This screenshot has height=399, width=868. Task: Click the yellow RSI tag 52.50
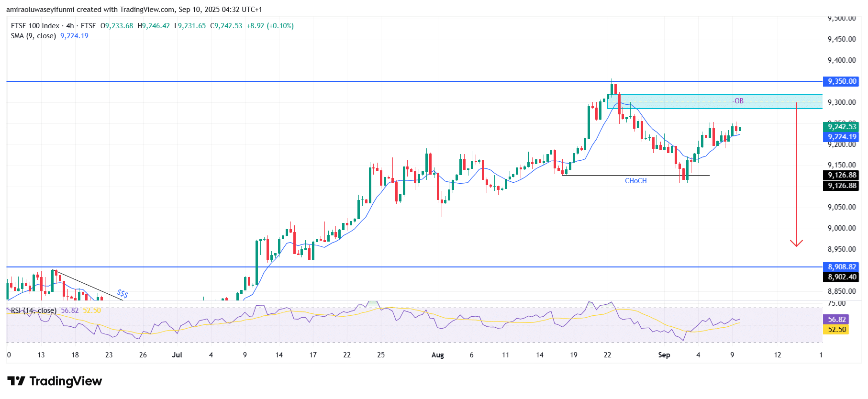tap(836, 330)
